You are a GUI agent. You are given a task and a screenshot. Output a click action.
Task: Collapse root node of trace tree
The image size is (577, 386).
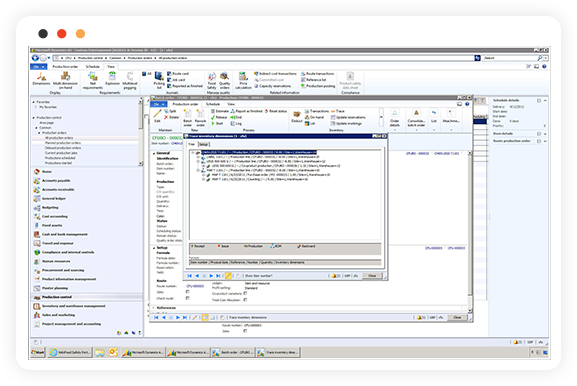coord(193,152)
